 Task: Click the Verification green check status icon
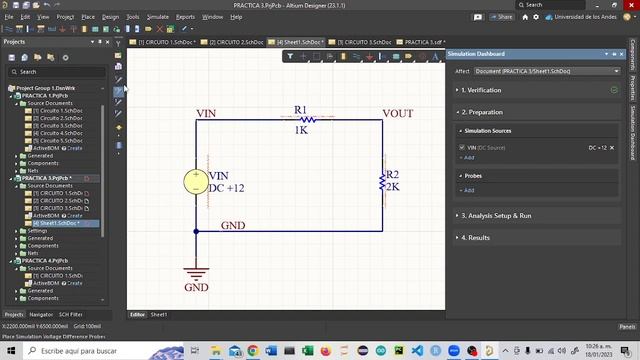coord(614,90)
